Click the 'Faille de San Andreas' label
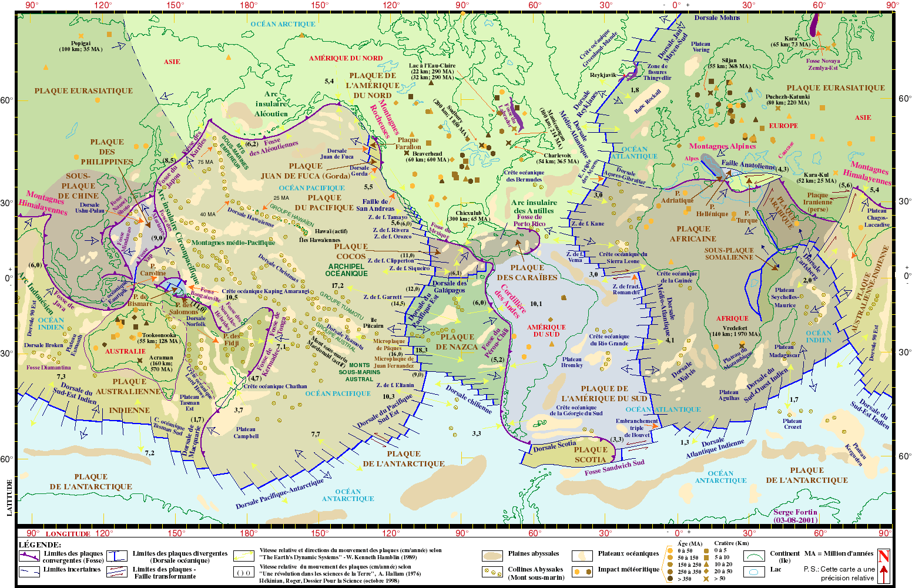This screenshot has height=588, width=912. coord(375,205)
